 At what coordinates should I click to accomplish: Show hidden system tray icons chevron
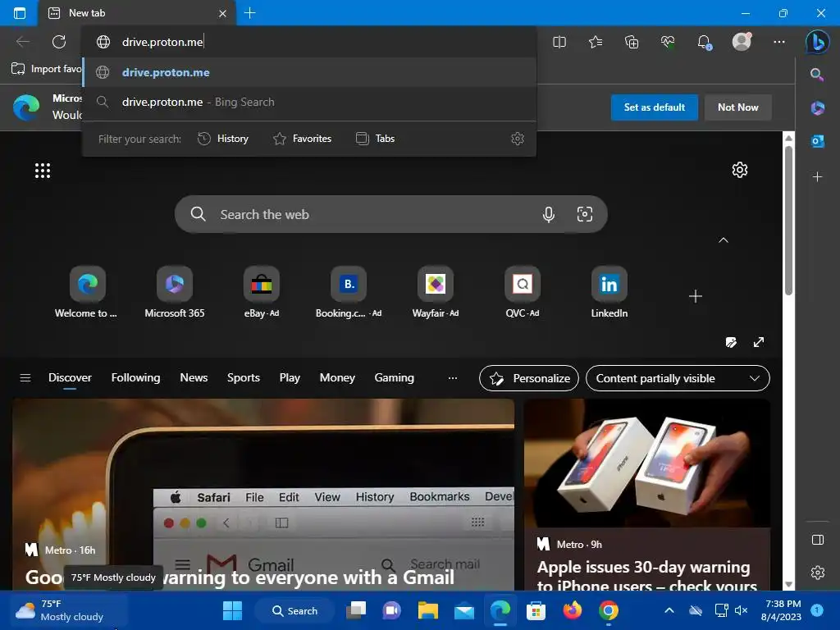tap(669, 610)
